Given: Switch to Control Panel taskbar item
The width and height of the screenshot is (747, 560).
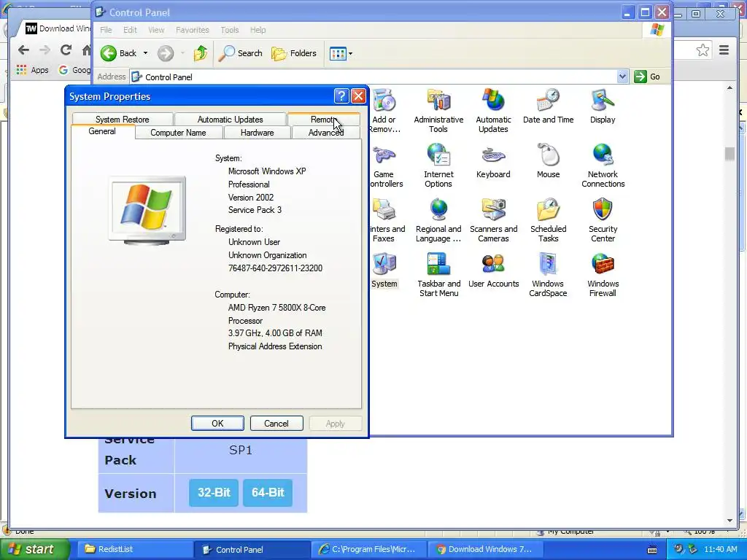Looking at the screenshot, I should [x=251, y=550].
